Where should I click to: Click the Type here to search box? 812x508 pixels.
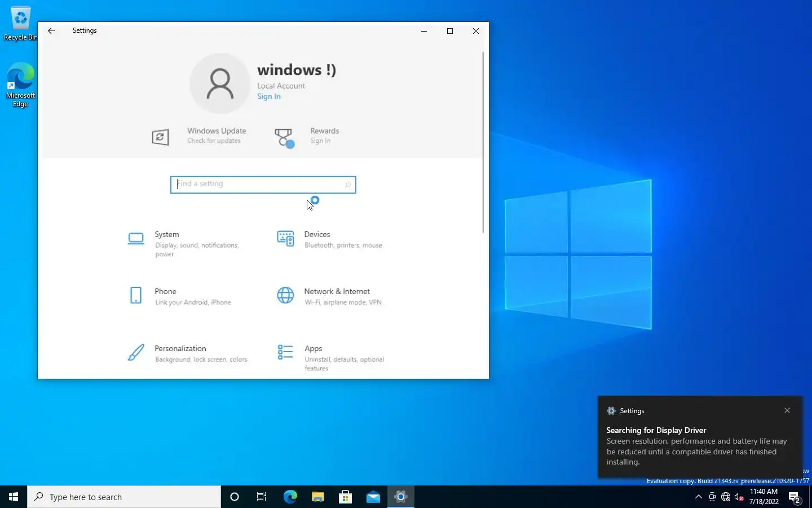(x=124, y=497)
